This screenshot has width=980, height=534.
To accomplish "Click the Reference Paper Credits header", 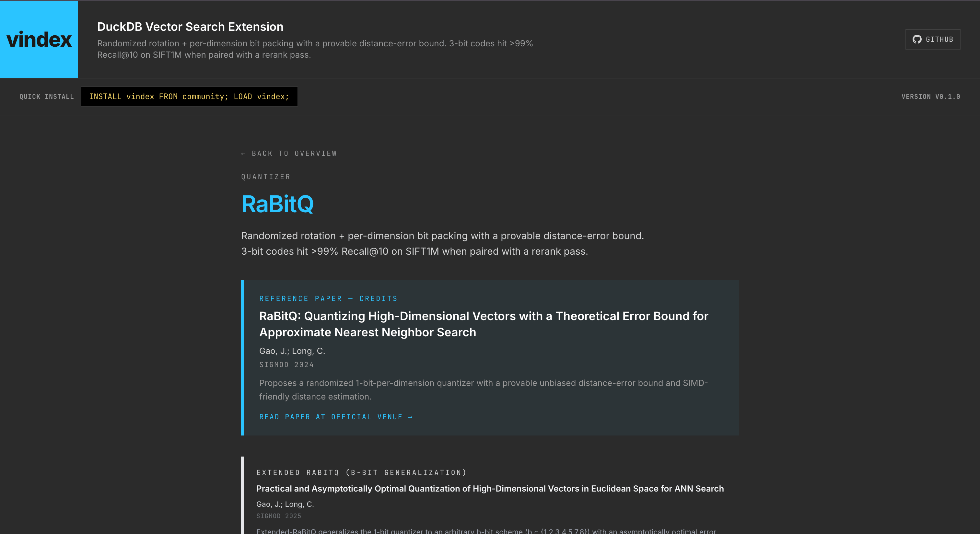I will point(328,298).
